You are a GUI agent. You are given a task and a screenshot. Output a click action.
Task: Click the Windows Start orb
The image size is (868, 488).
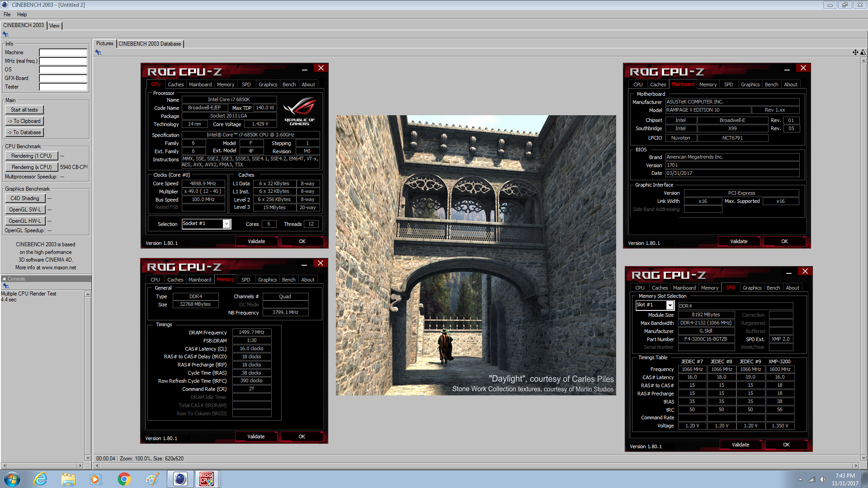coord(12,479)
